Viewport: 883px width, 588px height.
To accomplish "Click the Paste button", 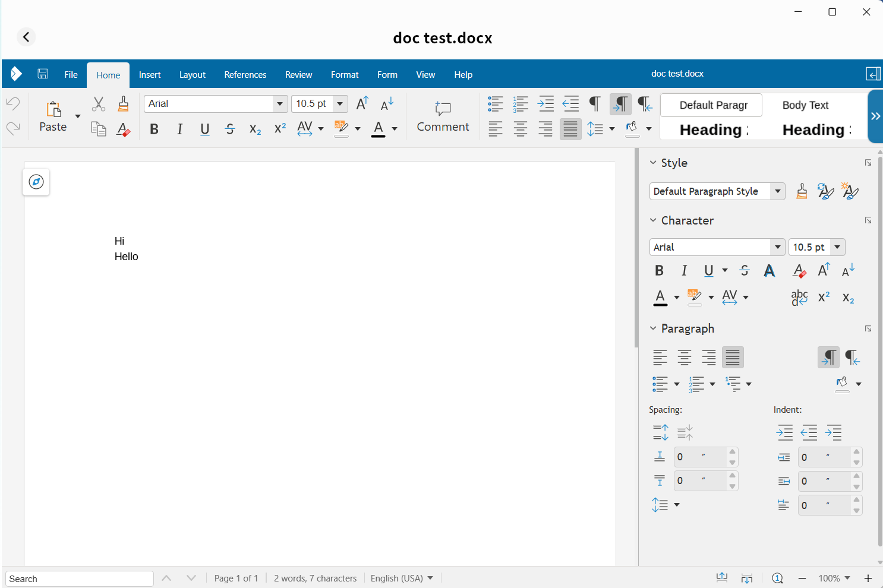I will [x=53, y=116].
